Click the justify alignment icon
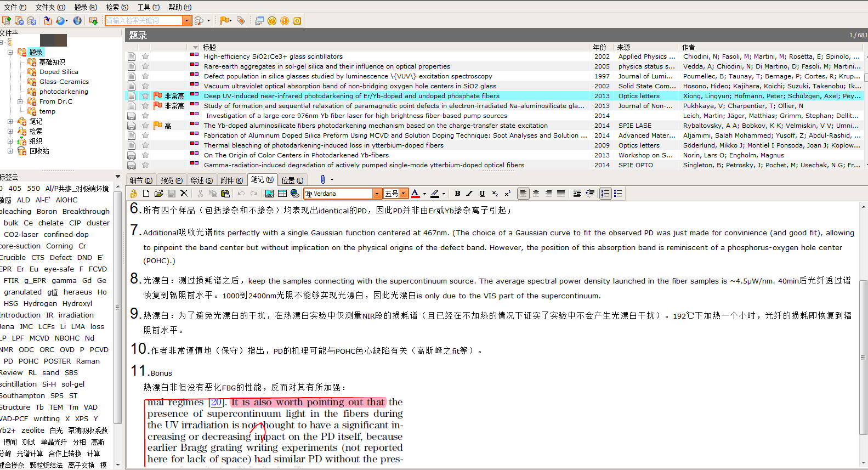The height and width of the screenshot is (470, 868). (x=561, y=194)
